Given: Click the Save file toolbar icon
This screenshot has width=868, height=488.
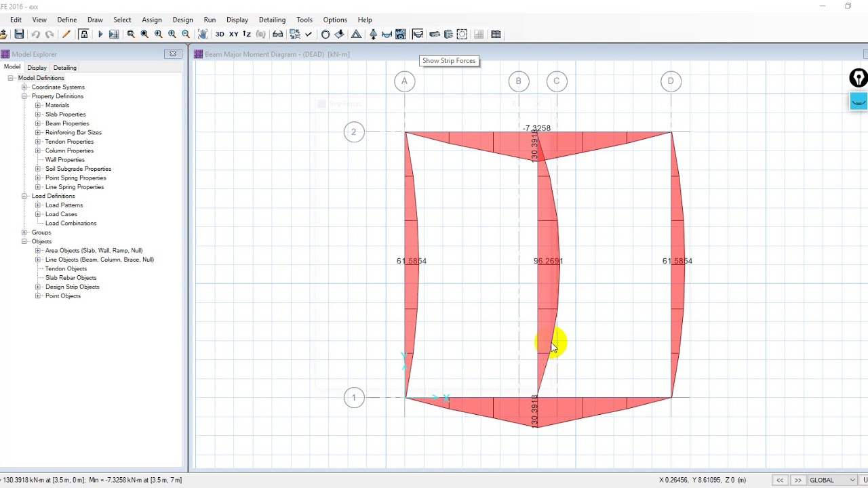Looking at the screenshot, I should pyautogui.click(x=19, y=35).
